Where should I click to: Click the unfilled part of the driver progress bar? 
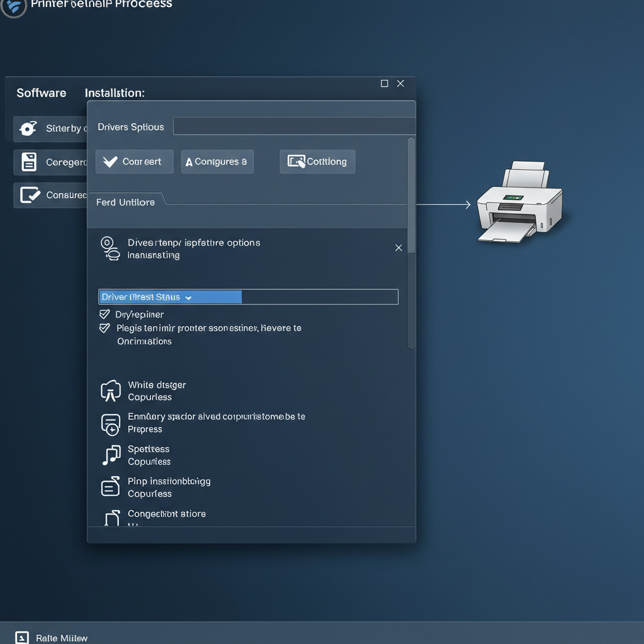click(x=319, y=297)
